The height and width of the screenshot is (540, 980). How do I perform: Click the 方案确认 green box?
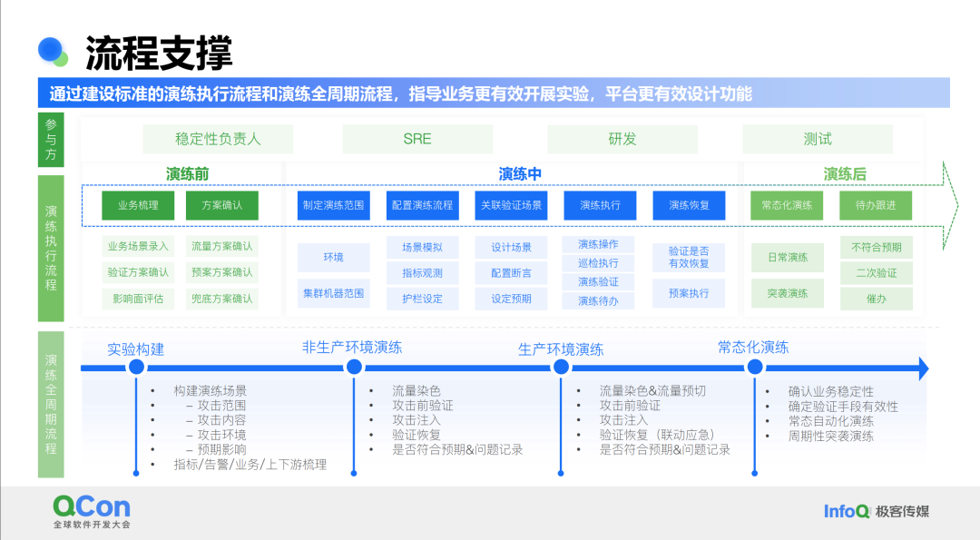click(222, 206)
